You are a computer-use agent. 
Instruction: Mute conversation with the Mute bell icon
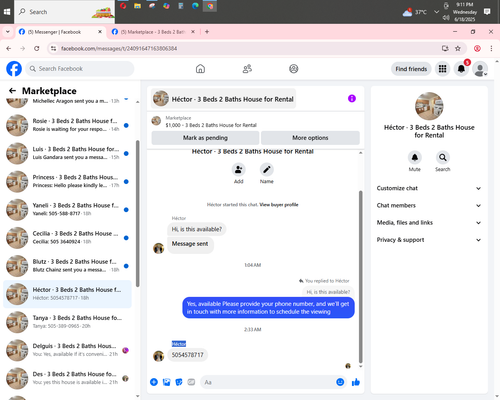[x=415, y=157]
